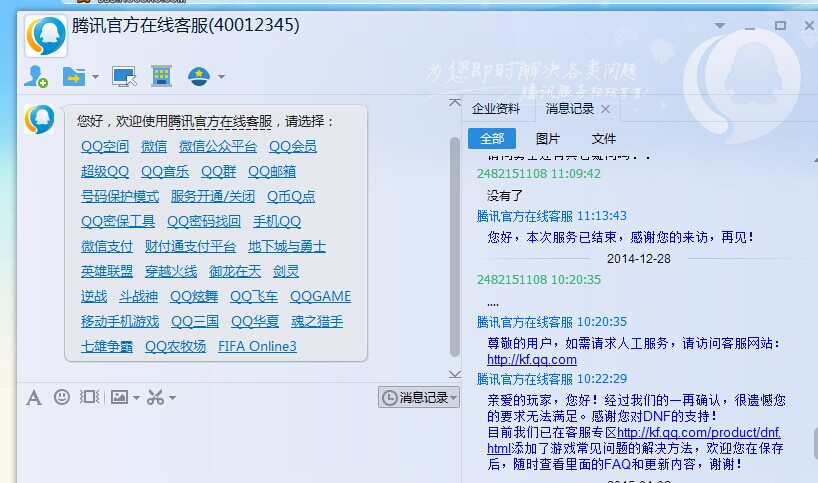Open the emoji smiley picker
Viewport: 818px width, 483px height.
pos(62,397)
